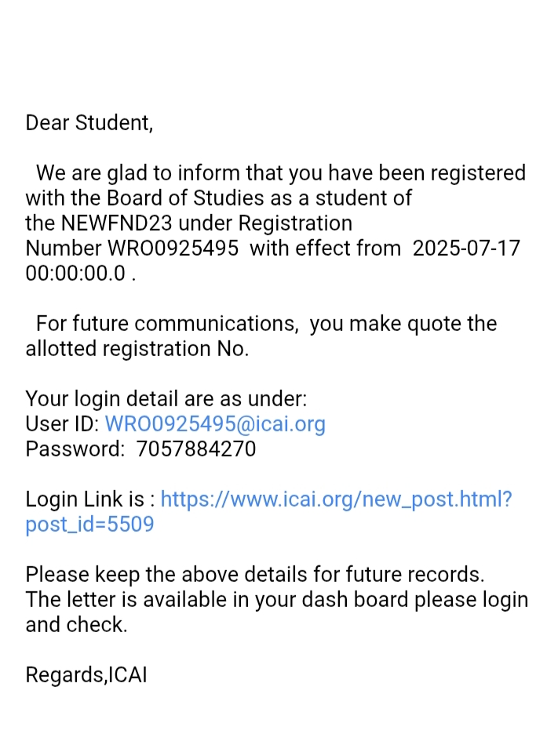Click the post_id=5509 link portion

coord(89,525)
